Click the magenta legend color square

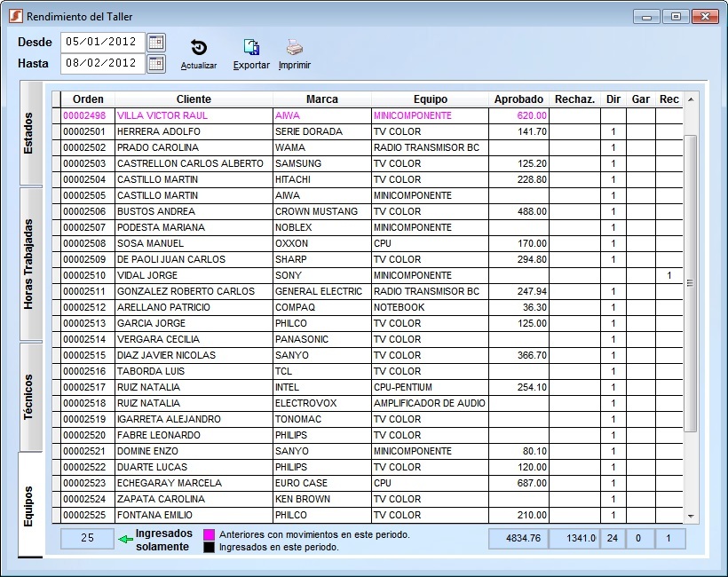tap(210, 534)
